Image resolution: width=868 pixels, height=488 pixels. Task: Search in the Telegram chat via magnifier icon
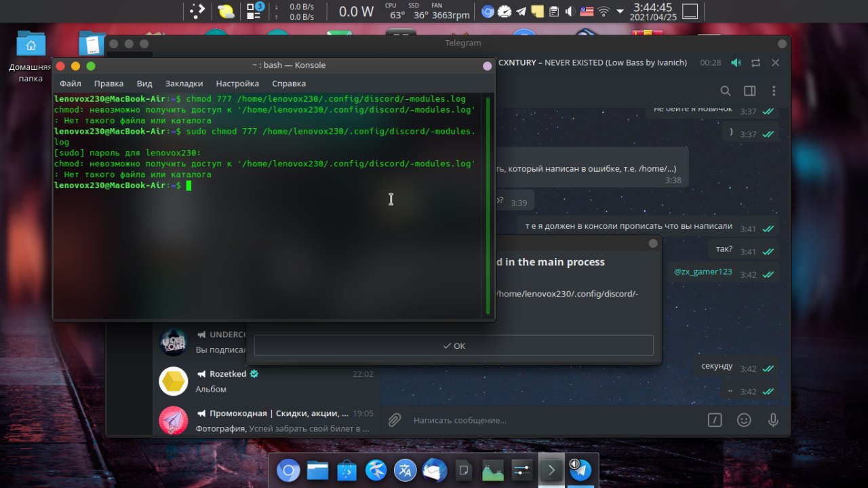coord(726,91)
